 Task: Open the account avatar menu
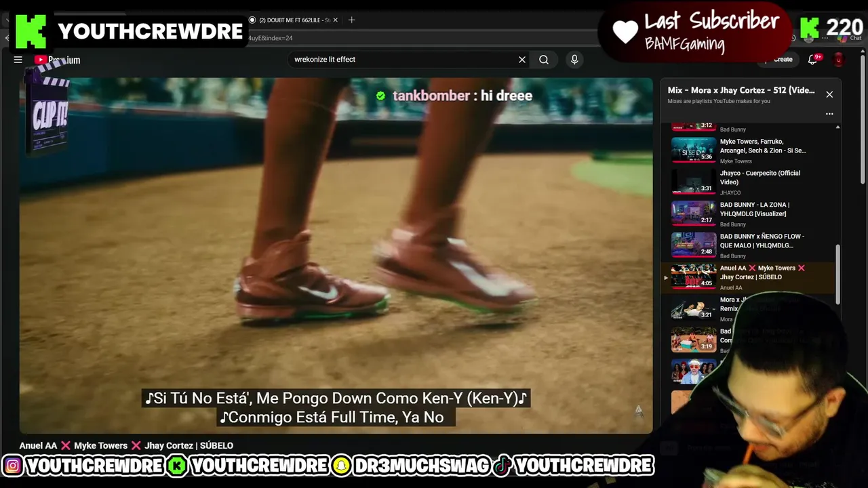click(x=839, y=60)
